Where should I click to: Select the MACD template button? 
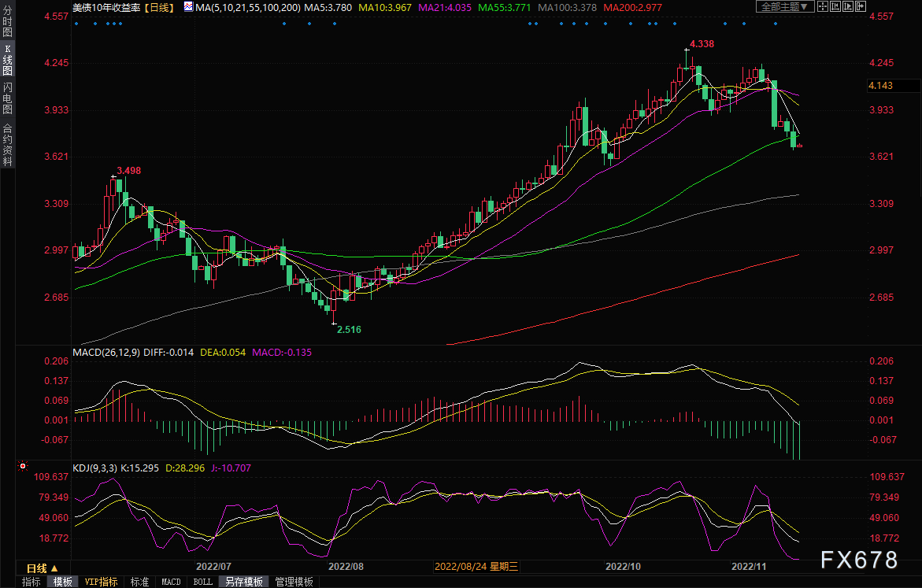(x=171, y=582)
